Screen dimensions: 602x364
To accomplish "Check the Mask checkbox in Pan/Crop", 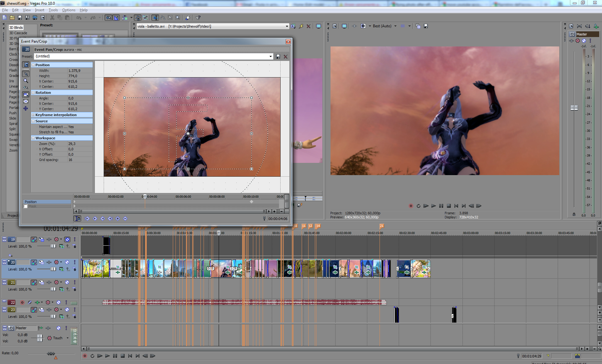I will [26, 206].
